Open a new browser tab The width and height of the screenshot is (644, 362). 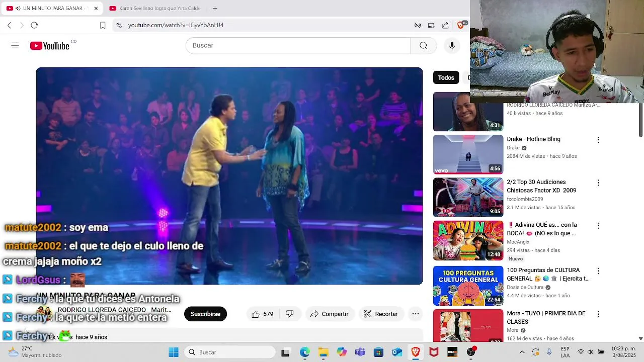pos(215,9)
